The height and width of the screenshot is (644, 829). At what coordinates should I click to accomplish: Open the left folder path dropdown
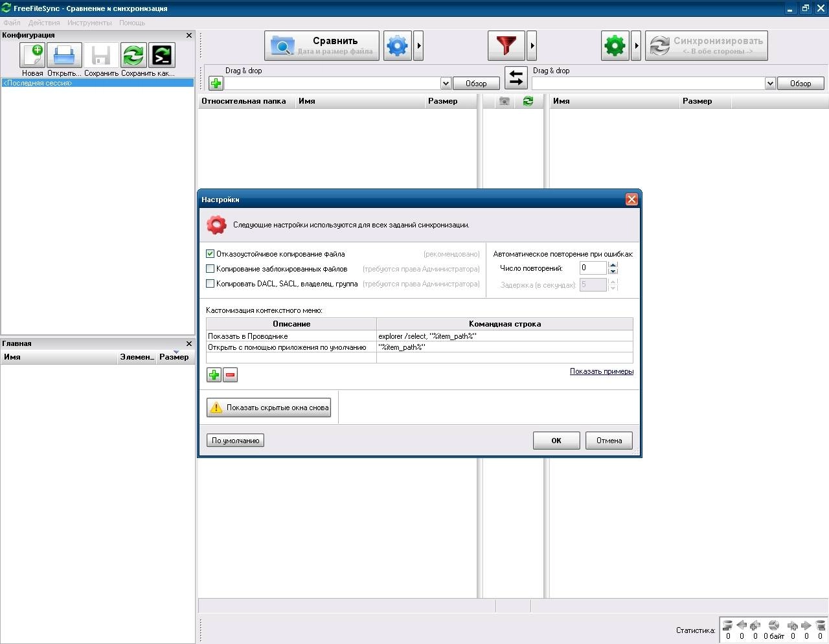coord(446,84)
